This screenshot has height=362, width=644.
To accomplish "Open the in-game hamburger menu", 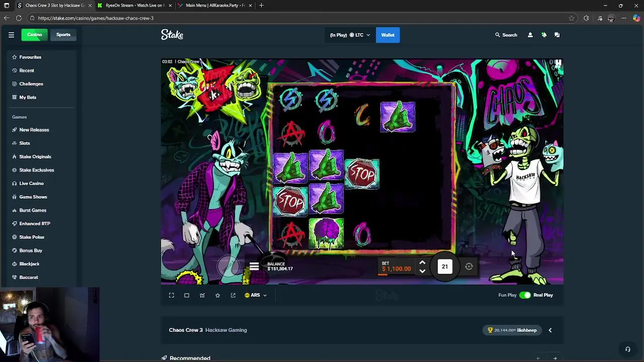I will click(254, 266).
